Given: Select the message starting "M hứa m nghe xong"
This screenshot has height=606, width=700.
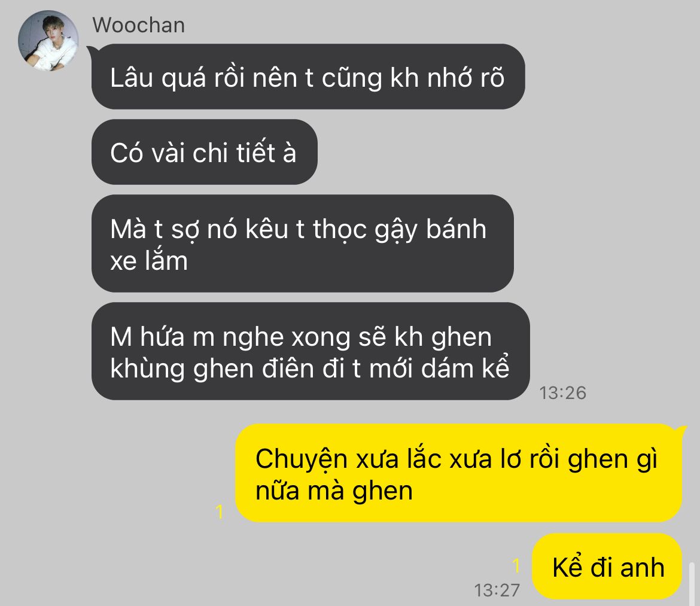Looking at the screenshot, I should 311,351.
